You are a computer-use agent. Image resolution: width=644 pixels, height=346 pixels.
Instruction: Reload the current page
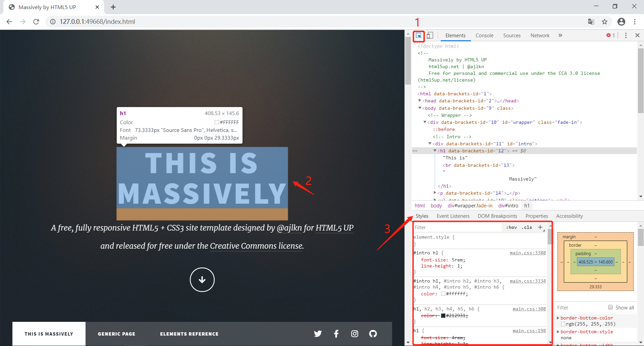(36, 21)
